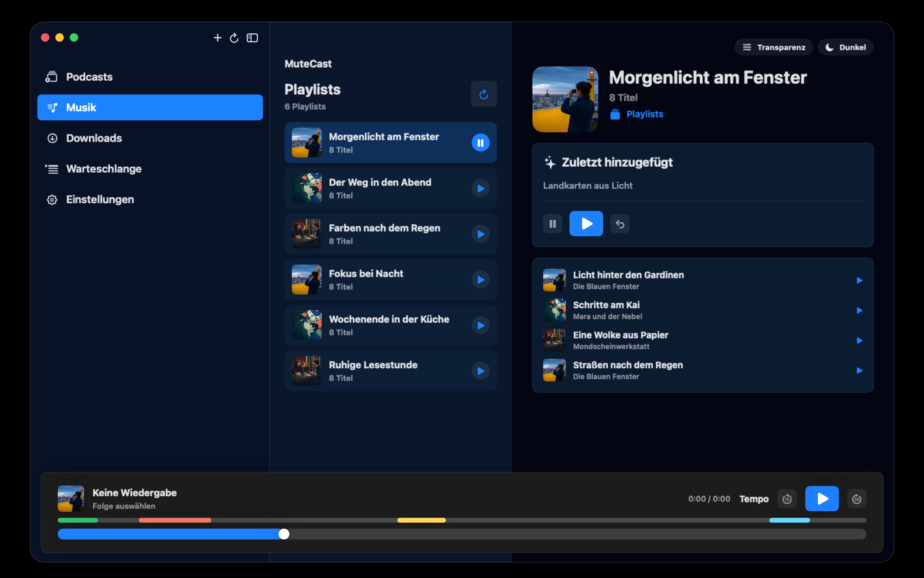Play Landkarten aus Licht in card
This screenshot has height=578, width=924.
point(586,223)
